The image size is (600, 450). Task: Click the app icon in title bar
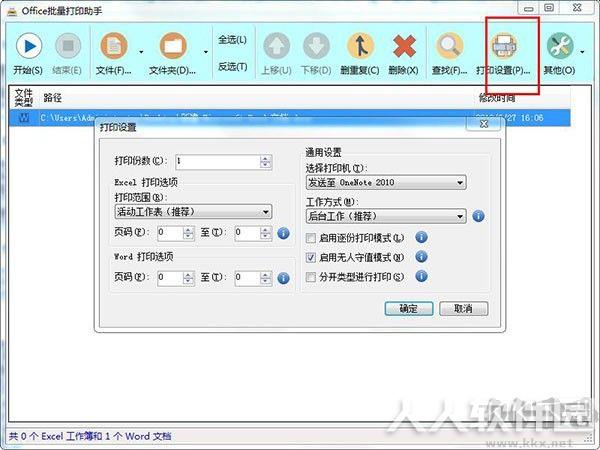pyautogui.click(x=12, y=11)
